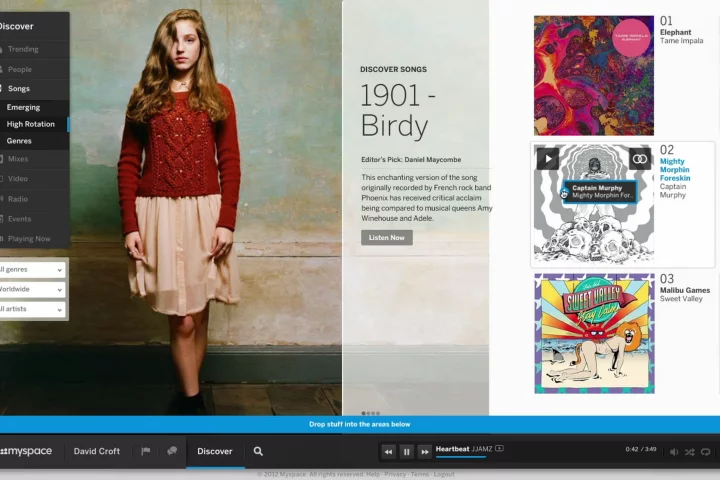Screen dimensions: 720x480
Task: Skip to the next track
Action: pyautogui.click(x=425, y=452)
